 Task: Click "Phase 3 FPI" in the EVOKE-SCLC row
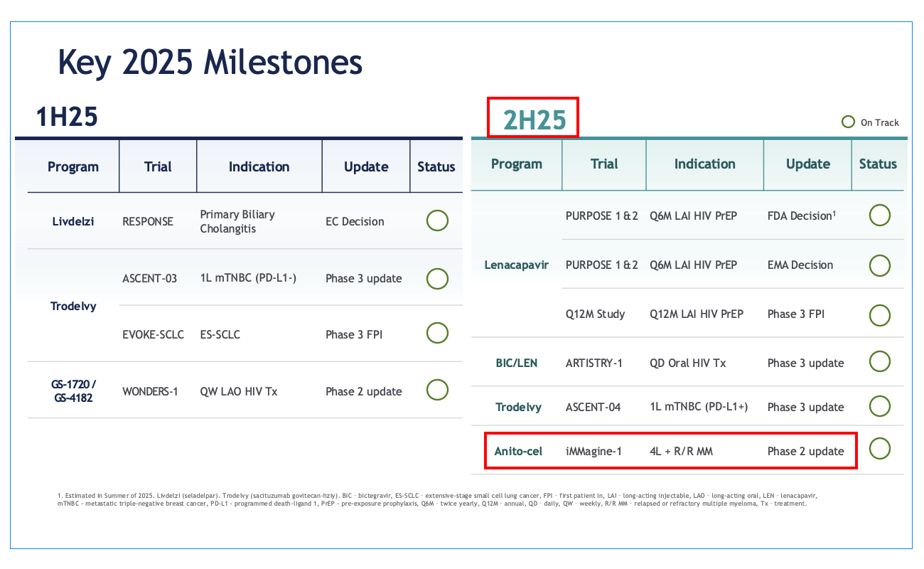pos(354,334)
